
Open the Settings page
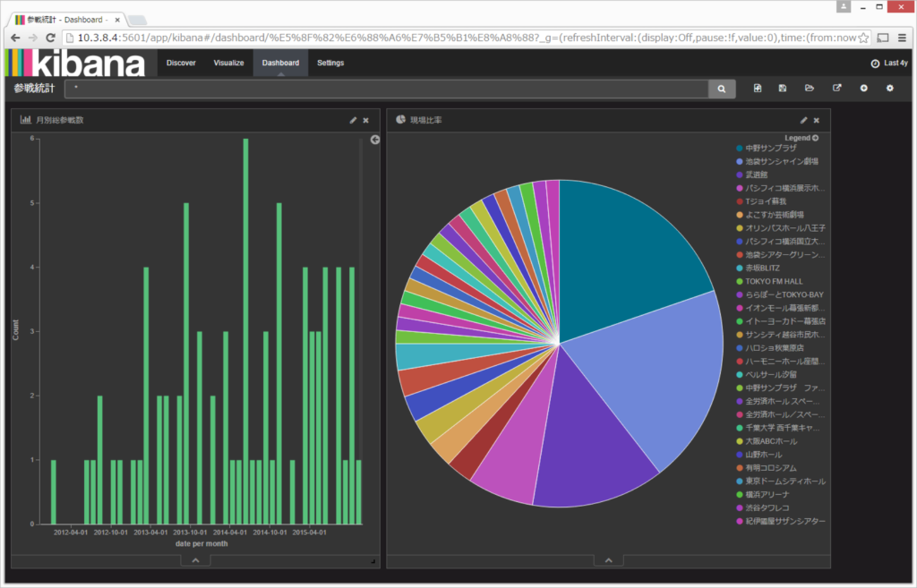330,63
